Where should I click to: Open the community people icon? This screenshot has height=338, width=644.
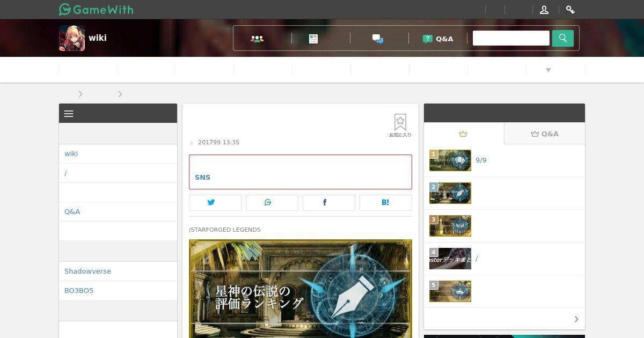point(257,39)
